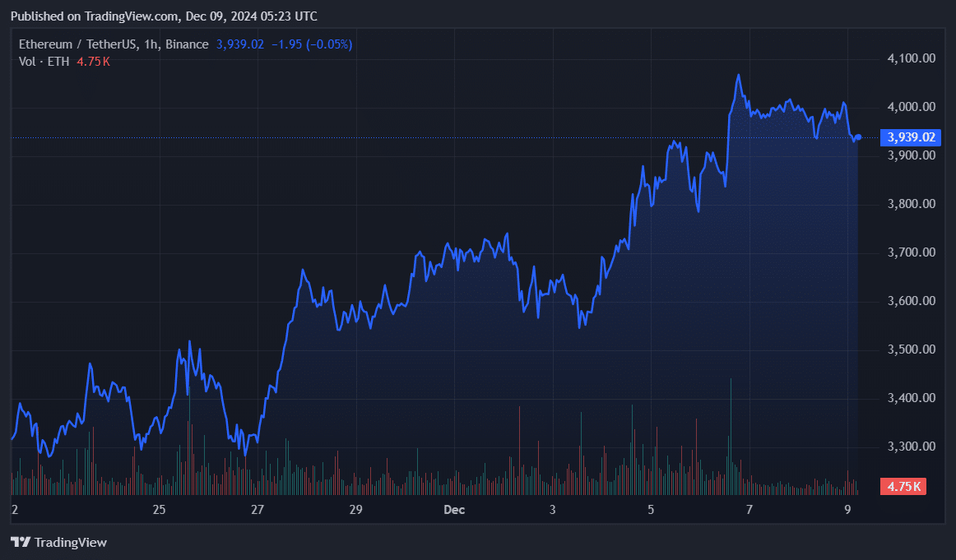Open the Ethereum / TetherUS symbol name
Image resolution: width=956 pixels, height=560 pixels.
(x=78, y=44)
